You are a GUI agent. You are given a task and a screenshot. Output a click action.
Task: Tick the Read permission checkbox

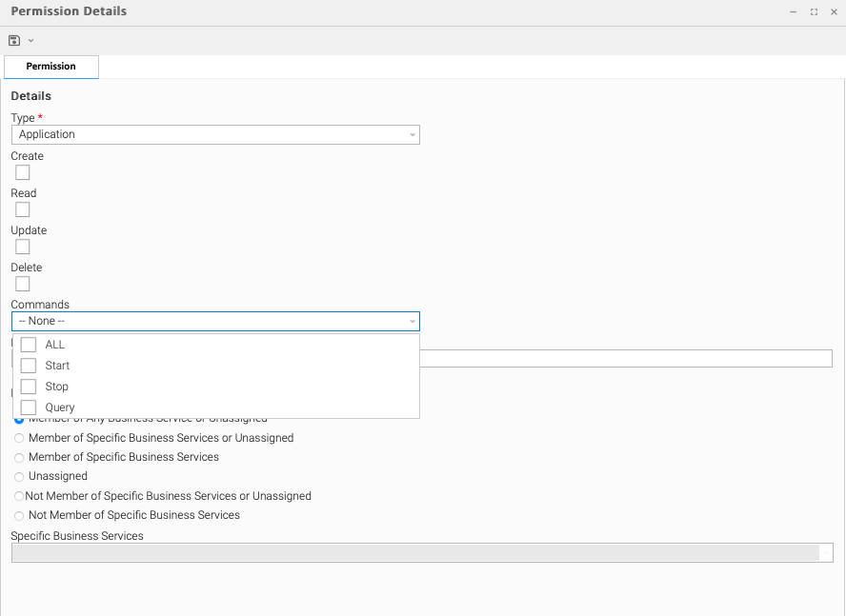coord(23,209)
